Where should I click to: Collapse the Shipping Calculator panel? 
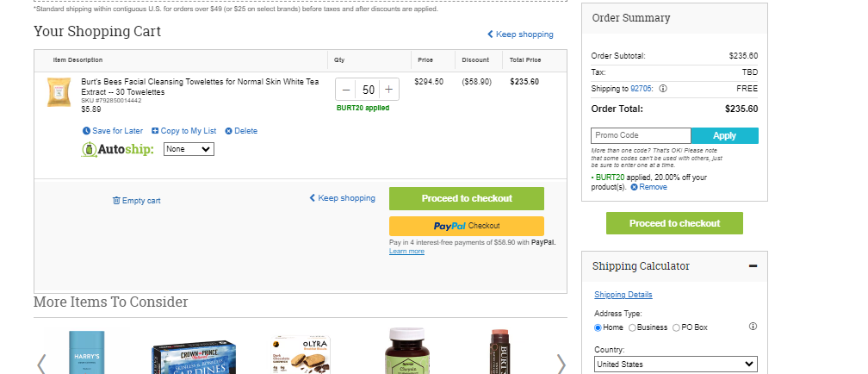753,266
